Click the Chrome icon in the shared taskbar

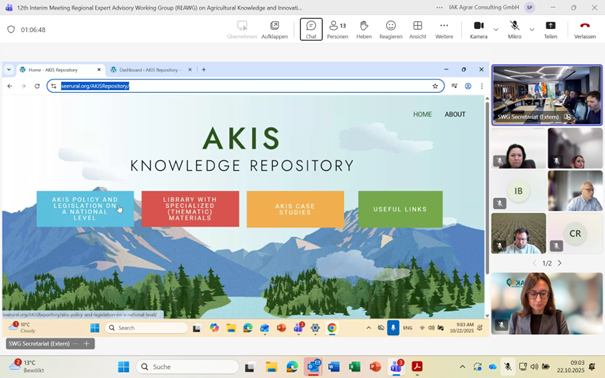pos(331,328)
